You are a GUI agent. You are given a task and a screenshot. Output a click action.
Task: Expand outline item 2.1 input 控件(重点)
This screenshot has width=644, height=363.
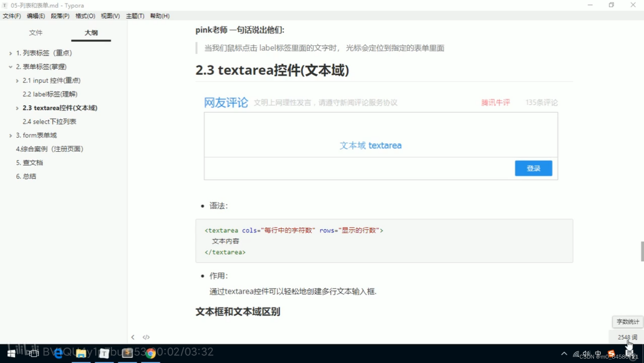[17, 81]
